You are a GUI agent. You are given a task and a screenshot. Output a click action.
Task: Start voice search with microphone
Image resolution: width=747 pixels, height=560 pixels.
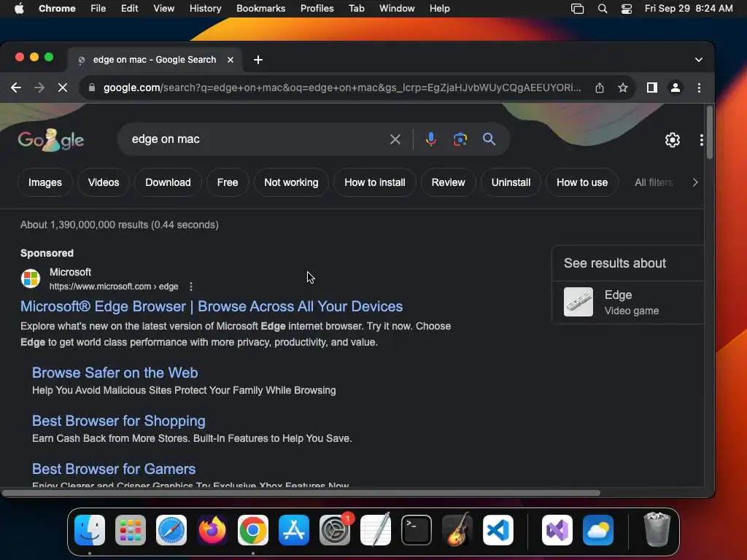[x=430, y=139]
